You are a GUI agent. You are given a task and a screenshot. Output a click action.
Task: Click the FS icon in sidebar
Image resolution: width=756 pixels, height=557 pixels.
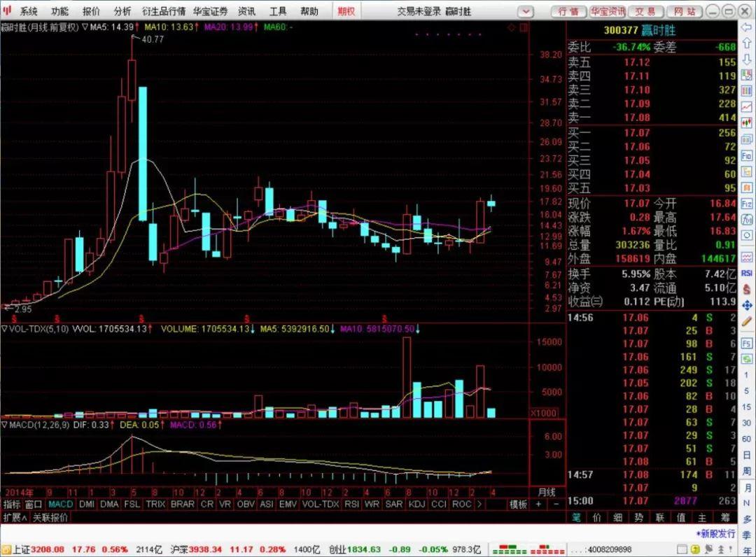click(x=746, y=343)
